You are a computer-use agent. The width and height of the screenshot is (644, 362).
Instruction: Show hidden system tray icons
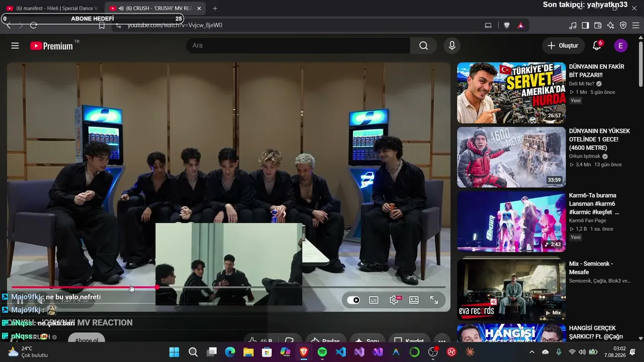click(x=532, y=352)
